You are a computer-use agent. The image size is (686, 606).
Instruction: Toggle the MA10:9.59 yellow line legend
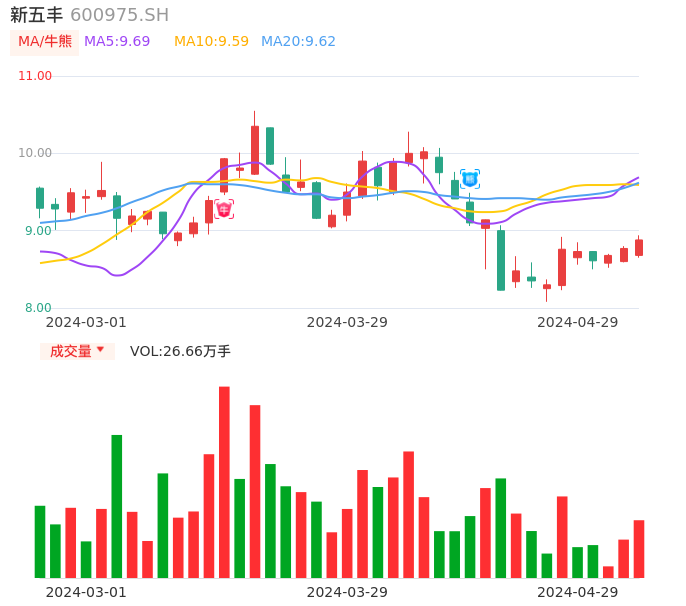pos(211,41)
